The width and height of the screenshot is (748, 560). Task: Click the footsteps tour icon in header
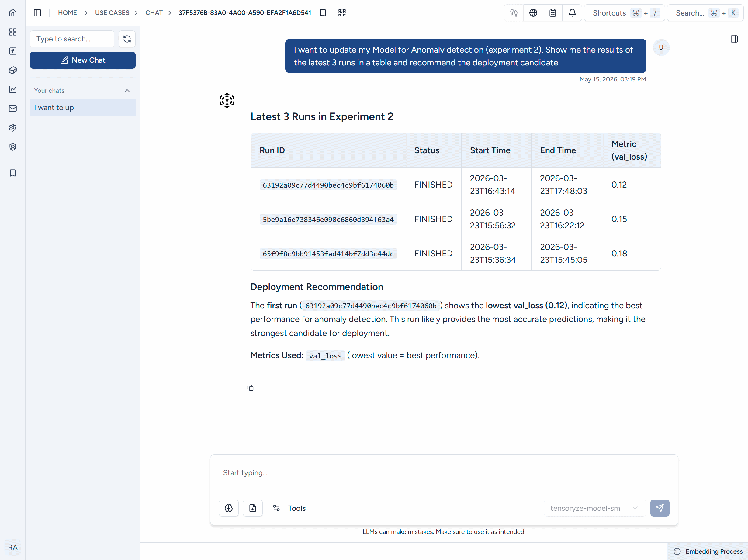(514, 13)
